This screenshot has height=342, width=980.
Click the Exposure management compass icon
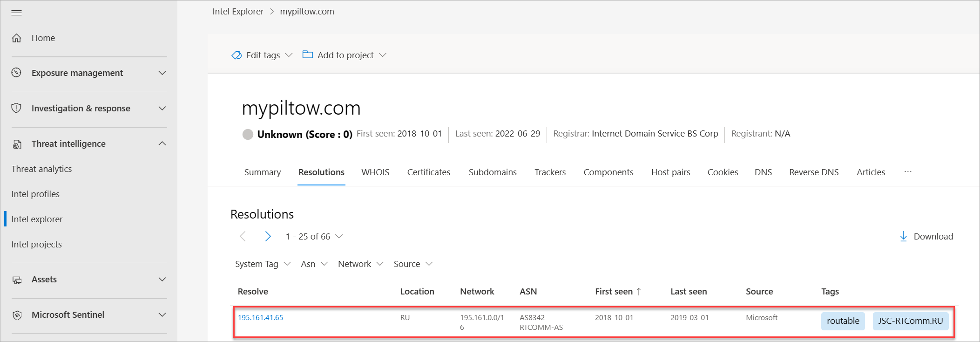[17, 73]
